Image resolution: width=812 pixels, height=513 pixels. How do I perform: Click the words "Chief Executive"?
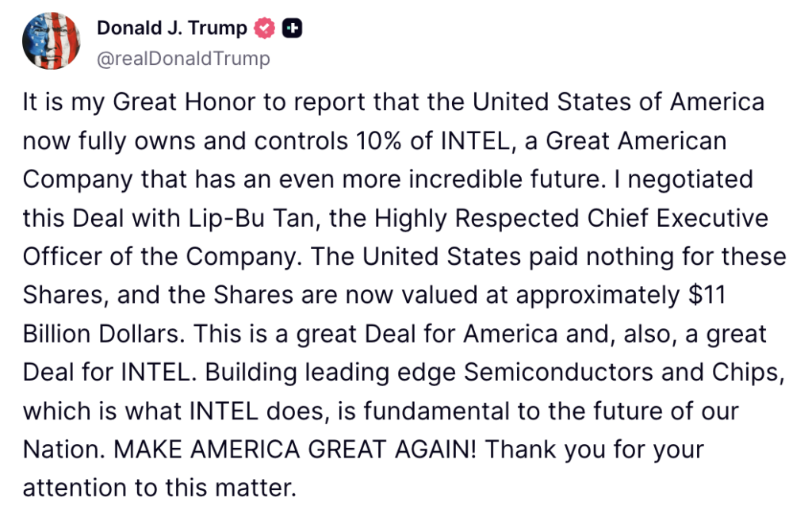coord(678,218)
